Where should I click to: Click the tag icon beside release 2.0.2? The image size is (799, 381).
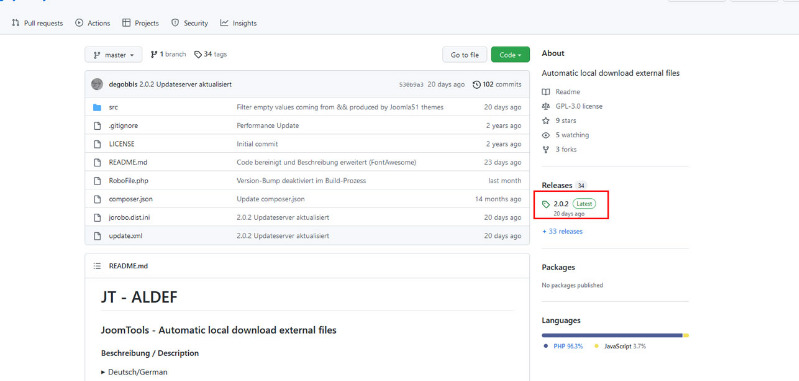pyautogui.click(x=546, y=204)
